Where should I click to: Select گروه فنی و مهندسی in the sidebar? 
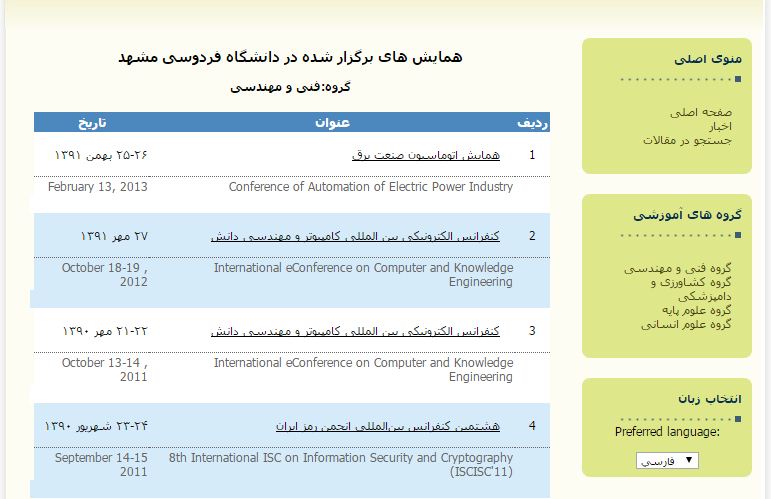pyautogui.click(x=678, y=268)
